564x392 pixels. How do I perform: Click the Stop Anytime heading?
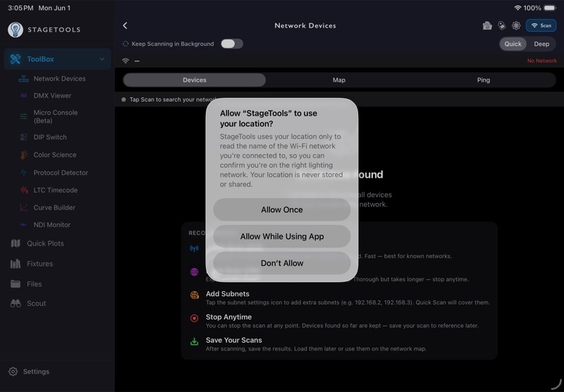[x=228, y=317]
